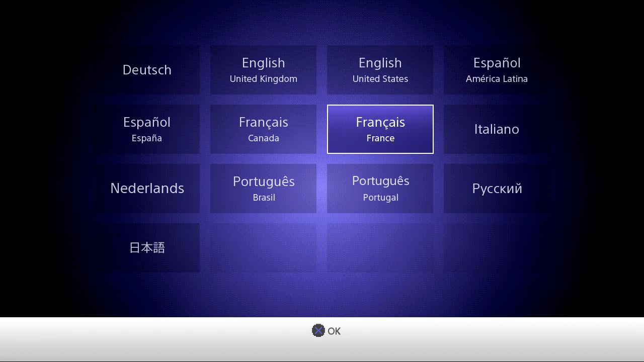Image resolution: width=644 pixels, height=362 pixels.
Task: Click the OK label in footer
Action: (x=334, y=331)
